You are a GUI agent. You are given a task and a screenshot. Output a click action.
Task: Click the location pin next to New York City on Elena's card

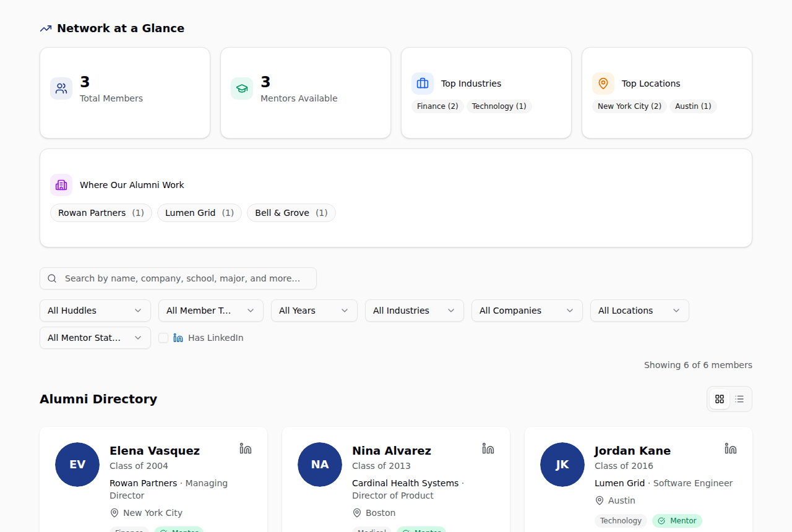coord(114,513)
